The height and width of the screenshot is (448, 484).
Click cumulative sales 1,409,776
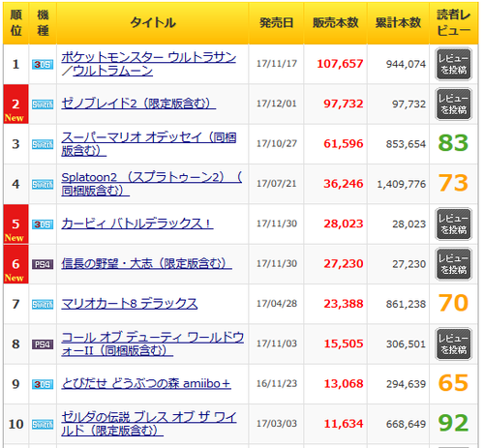coord(402,184)
